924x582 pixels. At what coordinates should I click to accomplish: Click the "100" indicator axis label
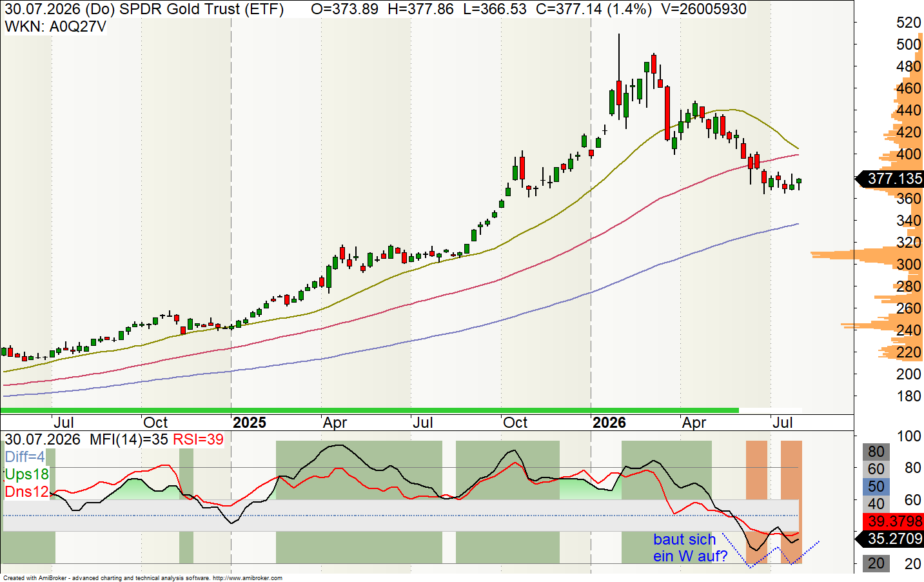[x=909, y=436]
